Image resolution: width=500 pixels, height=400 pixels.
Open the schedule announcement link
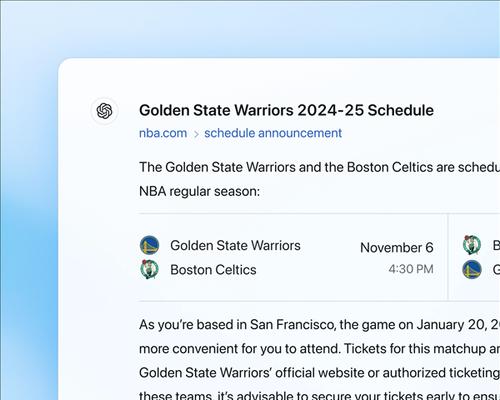coord(273,133)
